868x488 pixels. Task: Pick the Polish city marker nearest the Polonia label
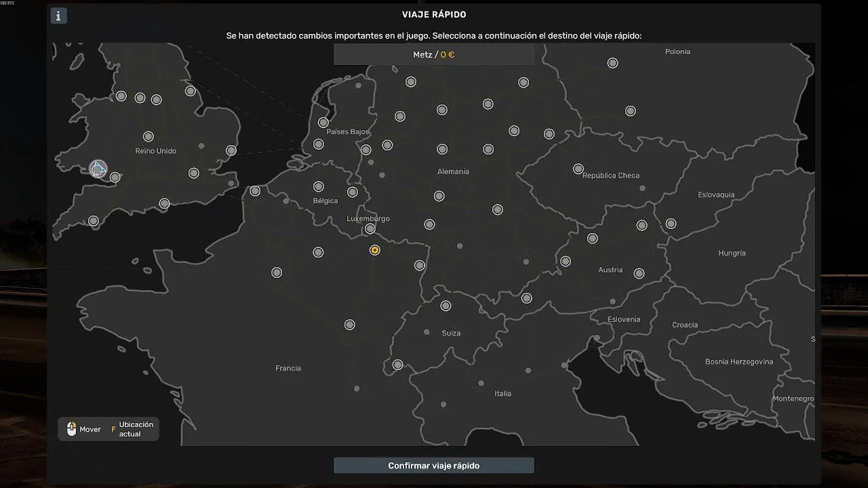[613, 63]
